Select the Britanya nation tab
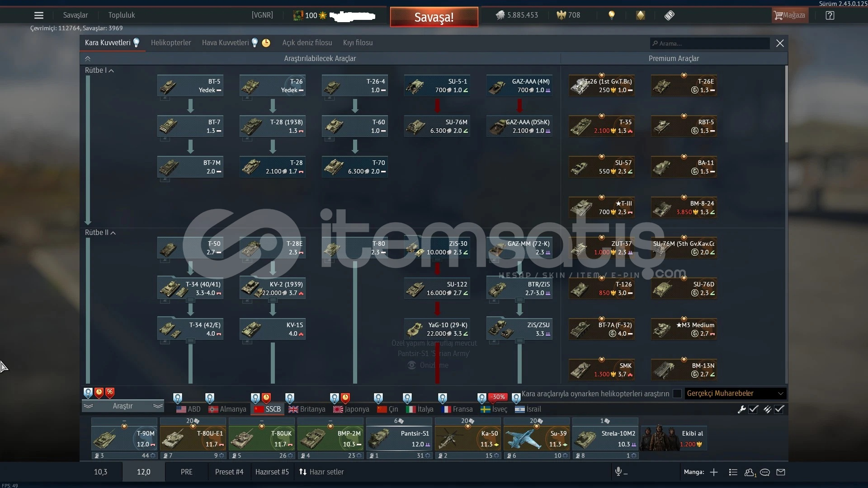This screenshot has height=488, width=868. [x=307, y=409]
